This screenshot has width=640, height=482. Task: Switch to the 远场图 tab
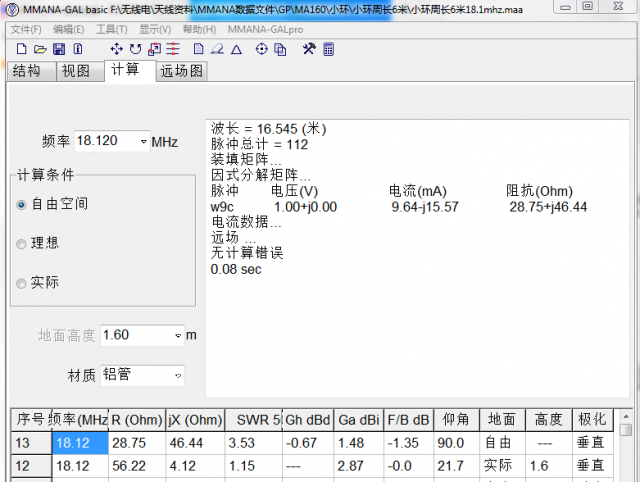[x=182, y=71]
